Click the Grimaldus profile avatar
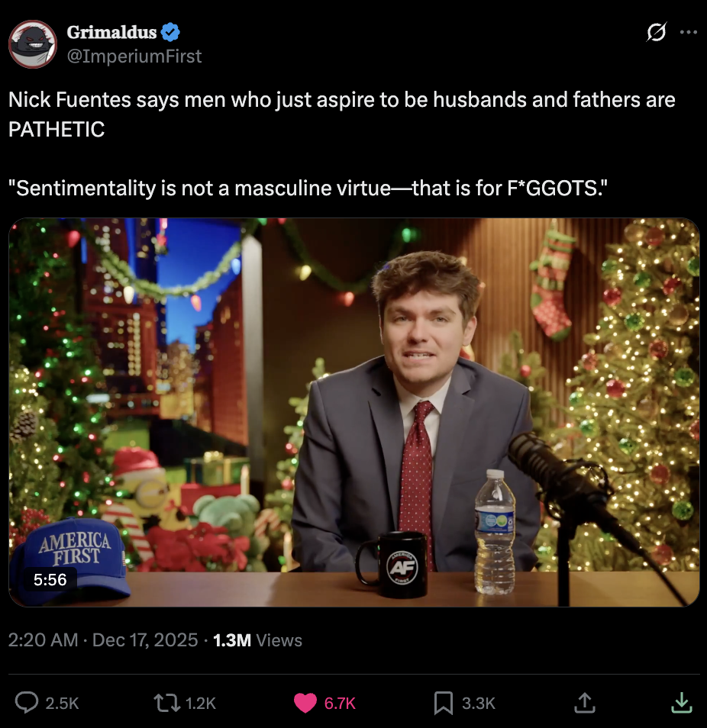Viewport: 707px width, 728px height. point(33,44)
